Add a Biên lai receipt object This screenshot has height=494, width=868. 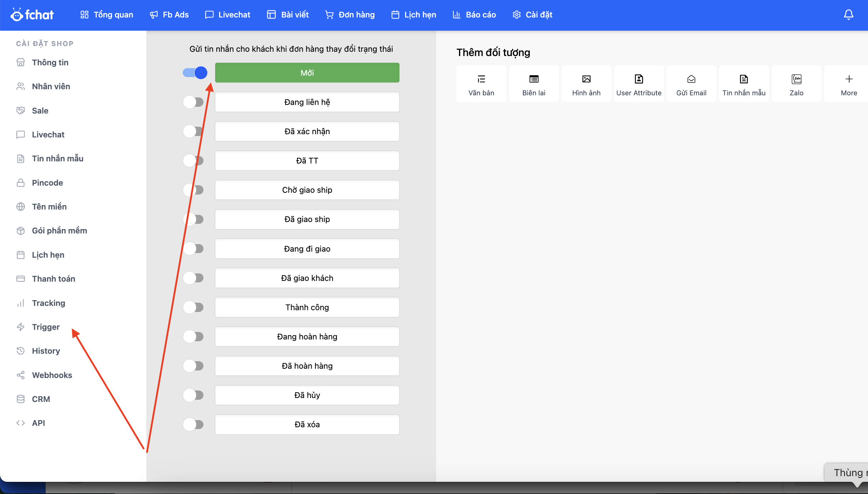pos(534,85)
